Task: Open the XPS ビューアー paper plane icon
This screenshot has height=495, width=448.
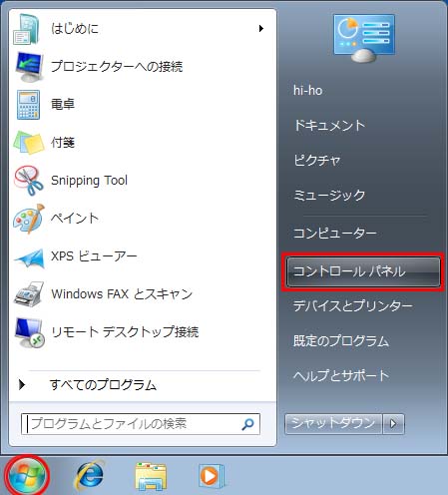Action: tap(29, 257)
